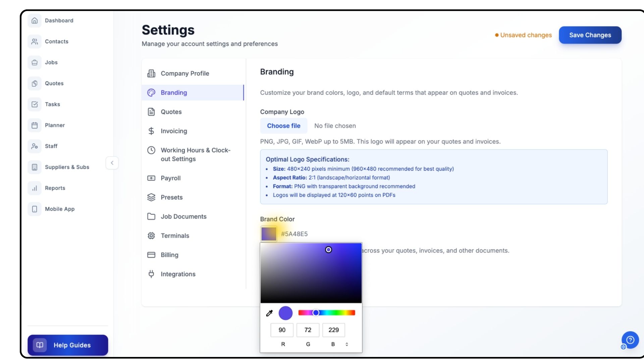This screenshot has height=362, width=644.
Task: Click the Choose file logo button
Action: [x=283, y=126]
